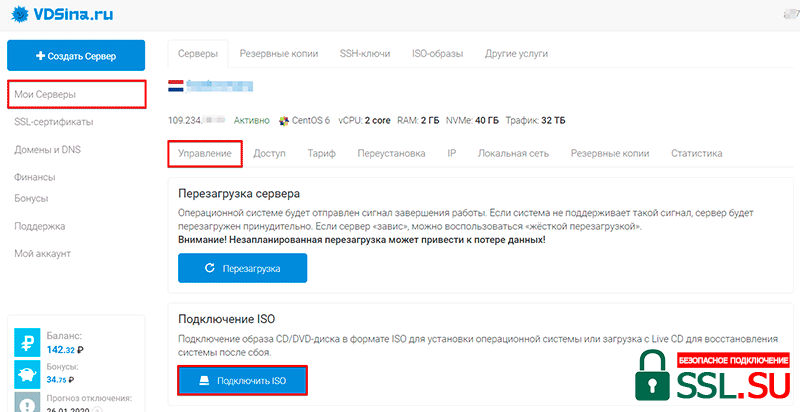Image resolution: width=800 pixels, height=412 pixels.
Task: Open SSL-сертификаты in sidebar
Action: [54, 122]
